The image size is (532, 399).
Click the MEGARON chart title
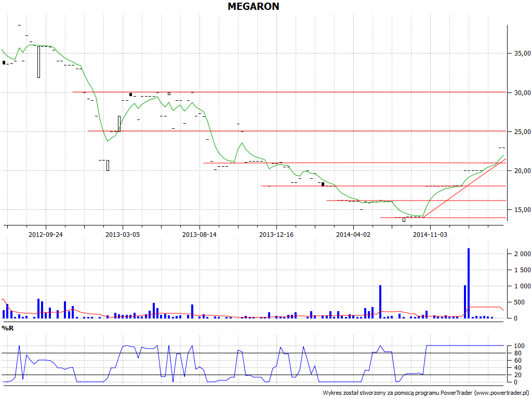(x=253, y=6)
